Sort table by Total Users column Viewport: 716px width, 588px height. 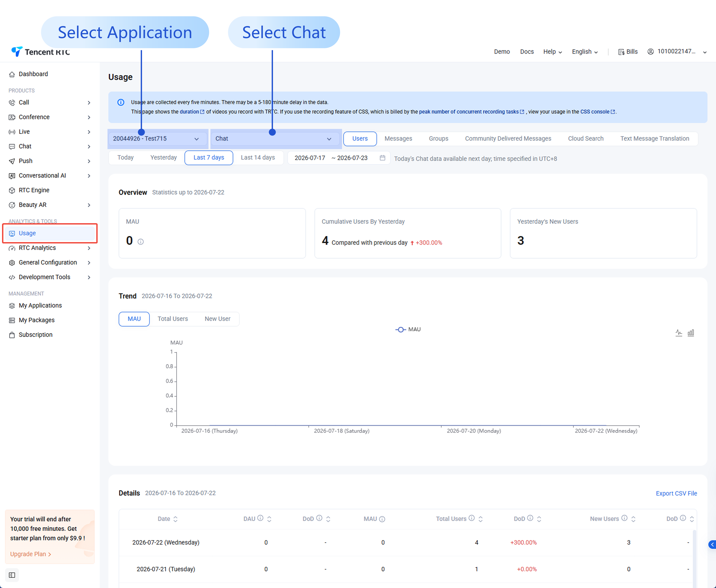tap(480, 519)
